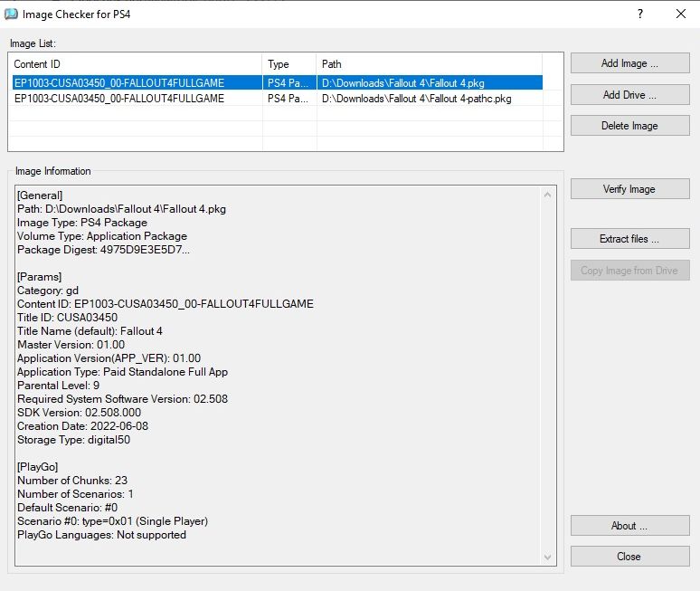The image size is (700, 591).
Task: Click the [General] section heading
Action: [x=40, y=195]
